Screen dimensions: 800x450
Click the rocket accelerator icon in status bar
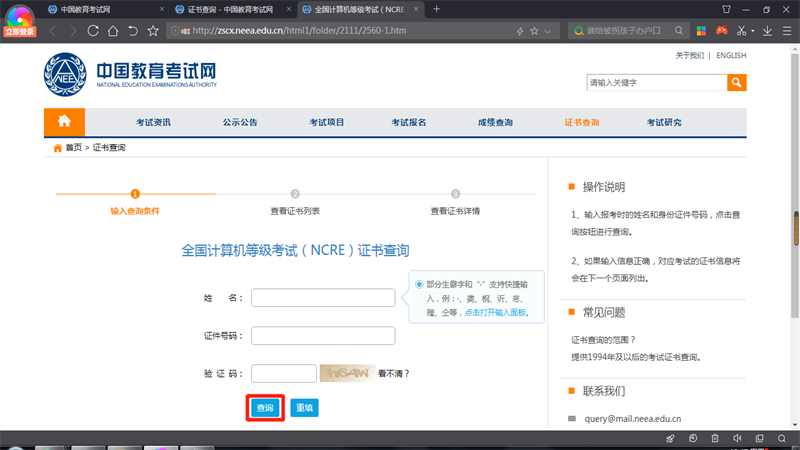pos(670,438)
